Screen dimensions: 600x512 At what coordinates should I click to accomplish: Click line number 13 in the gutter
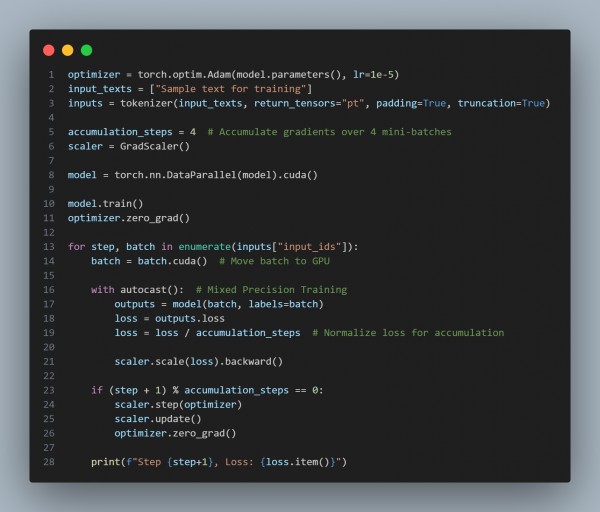[x=49, y=247]
